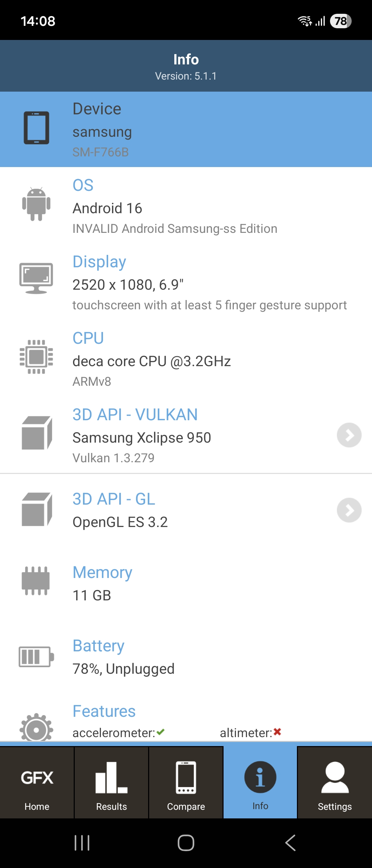
Task: Open recent apps navigation button
Action: point(82,843)
